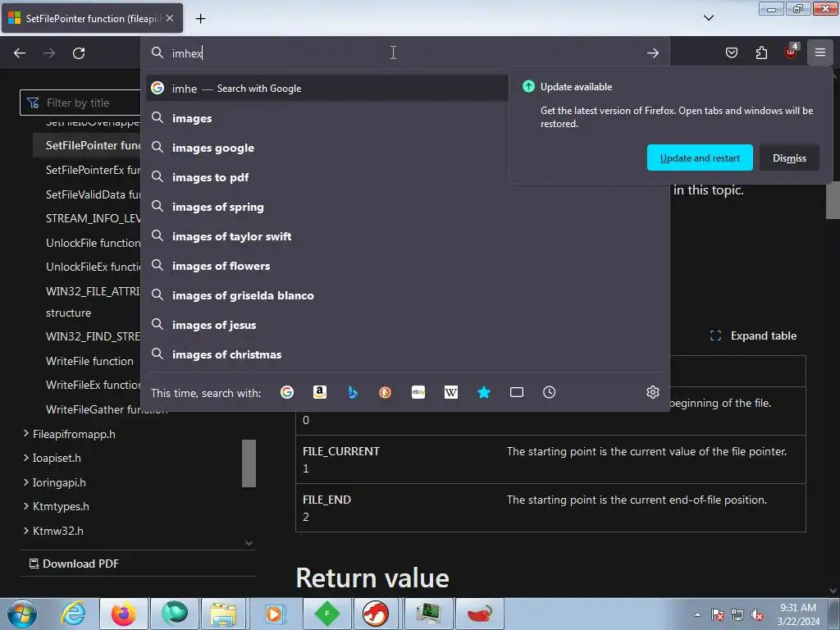
Task: Click Expand table button
Action: pyautogui.click(x=753, y=336)
